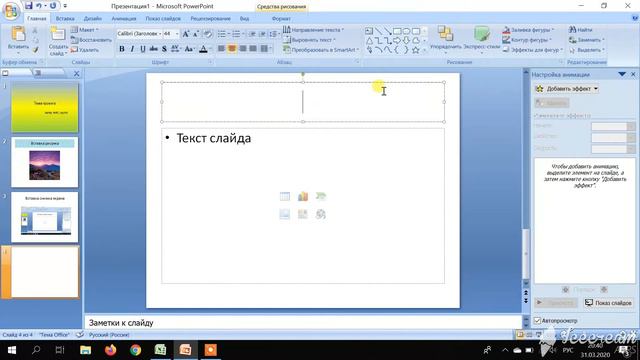Open Animation (Анимация) ribbon tab

click(x=124, y=18)
